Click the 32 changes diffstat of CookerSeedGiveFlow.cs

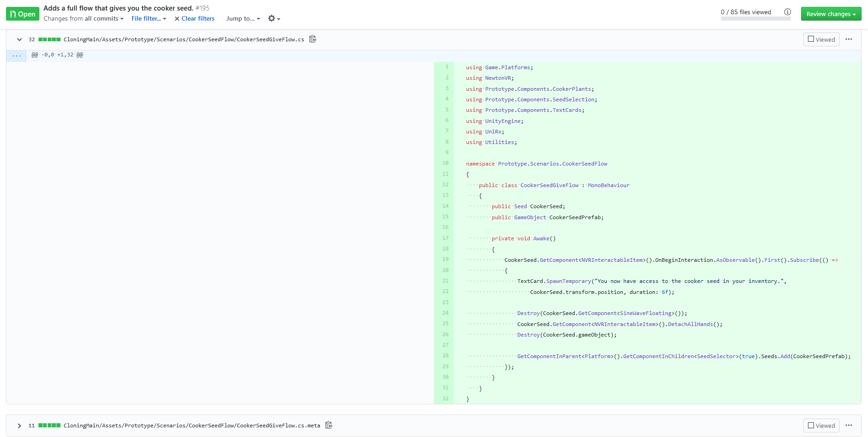click(44, 39)
